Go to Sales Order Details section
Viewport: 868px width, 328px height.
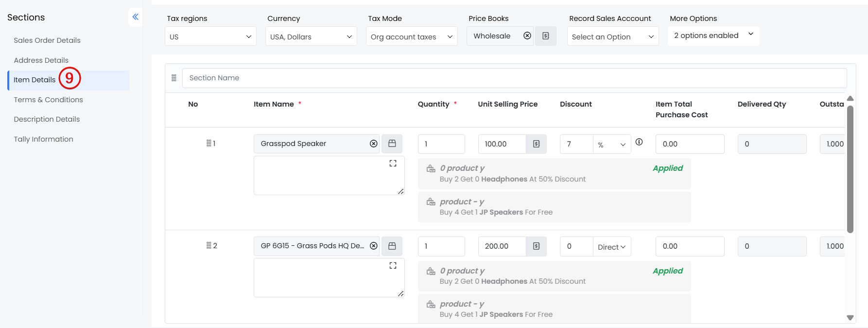(x=47, y=40)
